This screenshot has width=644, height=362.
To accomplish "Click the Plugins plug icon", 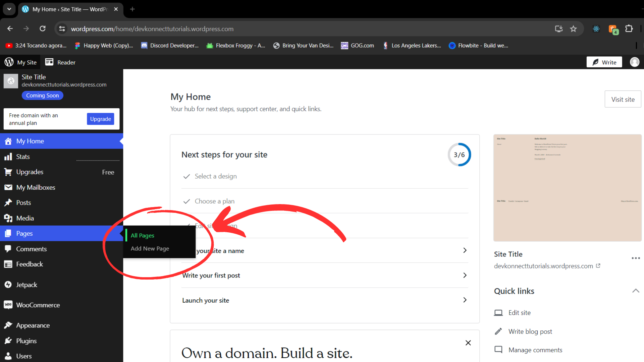I will tap(8, 341).
